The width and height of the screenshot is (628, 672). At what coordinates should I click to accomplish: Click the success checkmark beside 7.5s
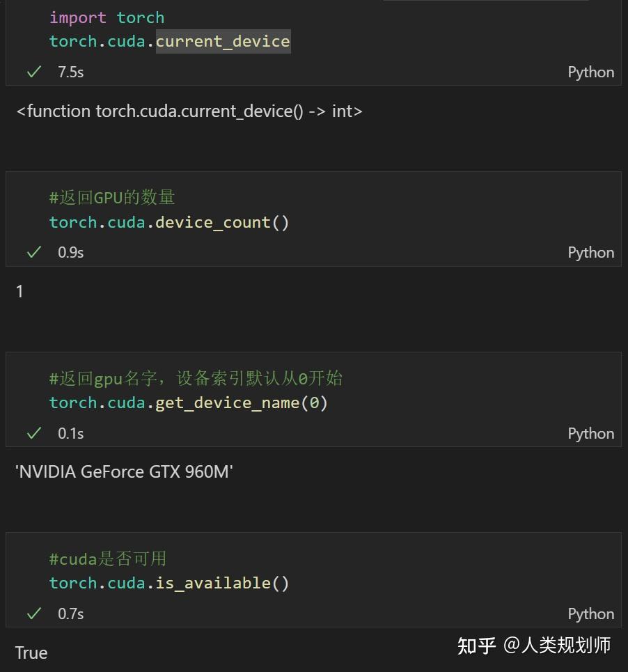point(33,72)
